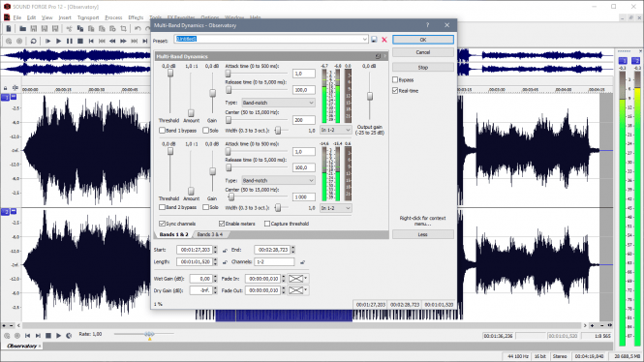Enable Solo checkbox for Band 1
644x362 pixels.
point(205,131)
